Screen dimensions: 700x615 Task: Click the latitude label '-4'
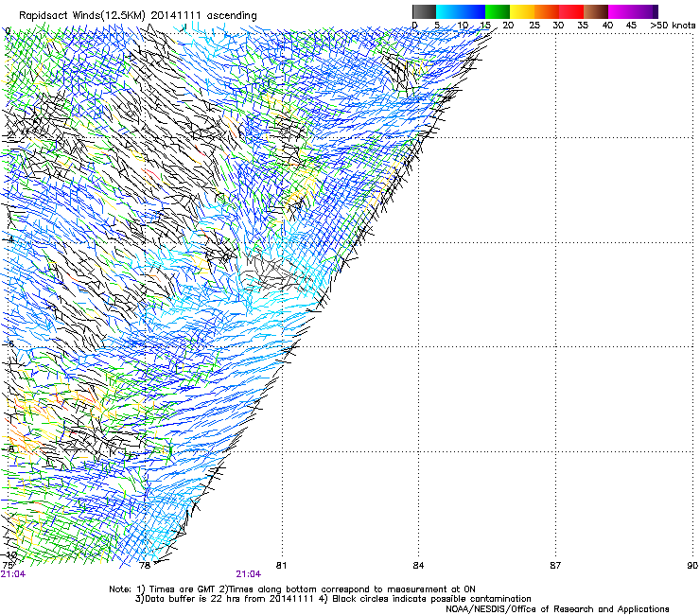(9, 239)
